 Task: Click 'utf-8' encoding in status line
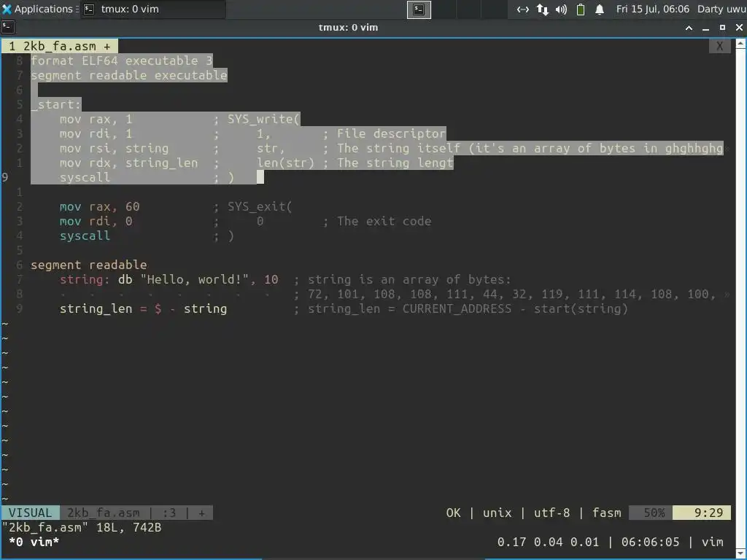point(551,513)
